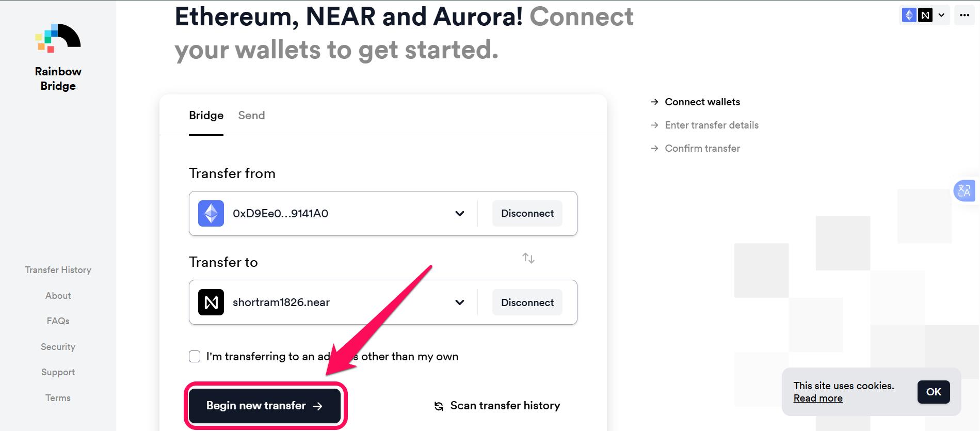Open the wallet selector chevron top right
Viewport: 980px width, 431px height.
(x=940, y=15)
